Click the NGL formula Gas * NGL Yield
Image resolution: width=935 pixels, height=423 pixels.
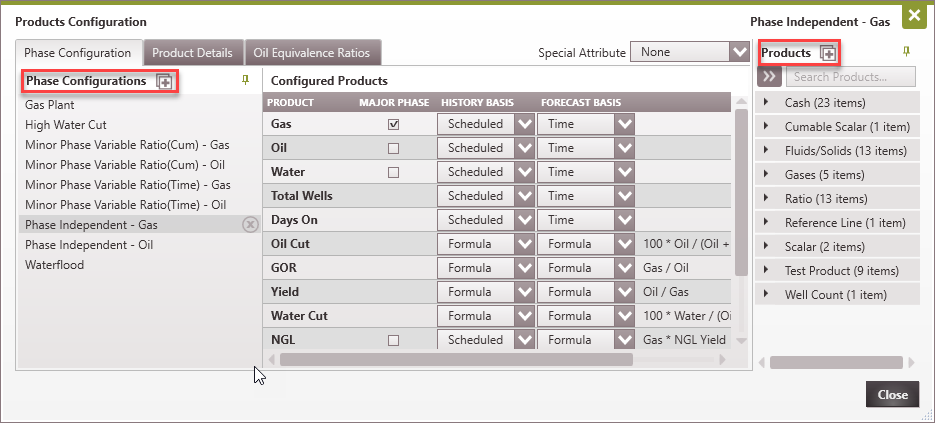pyautogui.click(x=685, y=339)
